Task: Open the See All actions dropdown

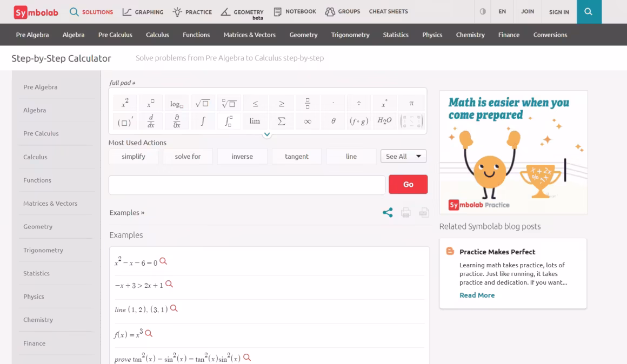Action: 403,156
